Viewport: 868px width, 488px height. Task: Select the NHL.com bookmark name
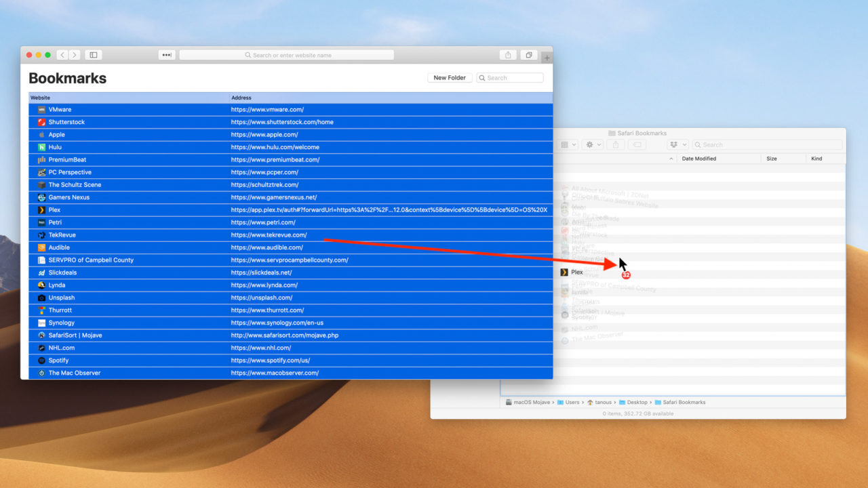[x=62, y=348]
